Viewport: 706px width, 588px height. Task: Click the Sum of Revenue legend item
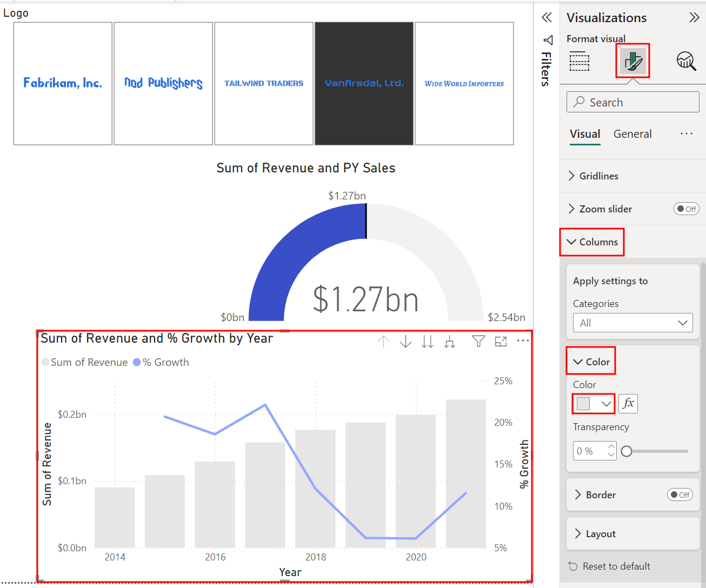click(x=84, y=362)
